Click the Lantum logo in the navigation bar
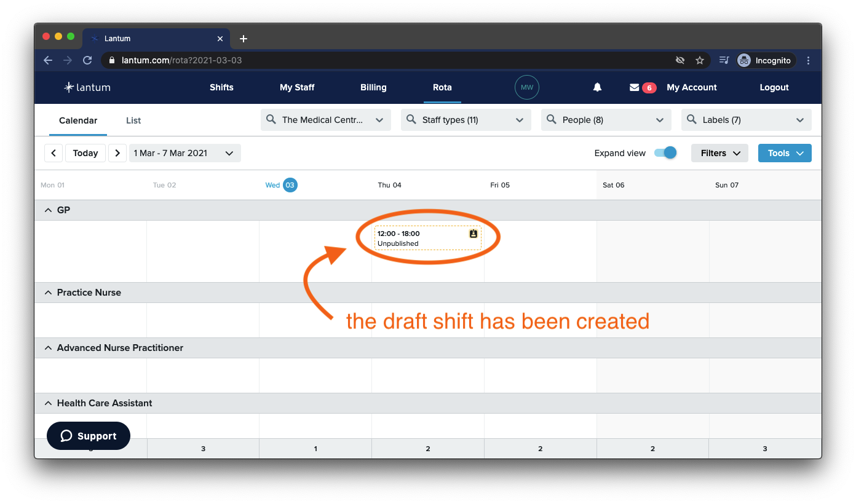Image resolution: width=856 pixels, height=504 pixels. (x=87, y=87)
